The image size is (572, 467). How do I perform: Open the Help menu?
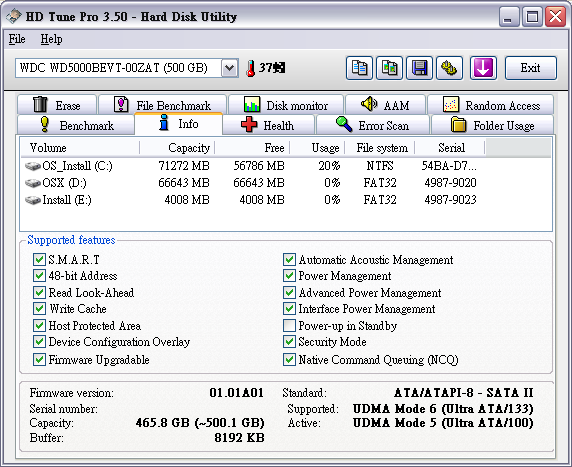point(51,39)
